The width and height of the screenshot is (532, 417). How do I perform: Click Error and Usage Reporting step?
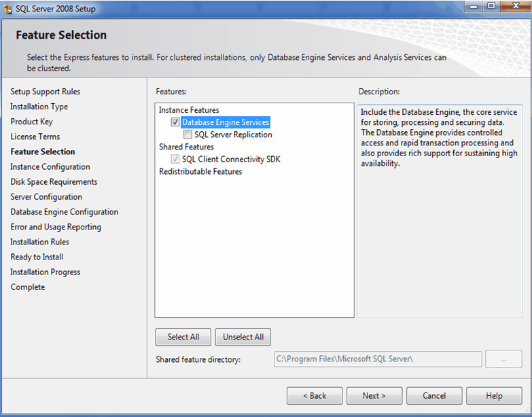pos(56,227)
